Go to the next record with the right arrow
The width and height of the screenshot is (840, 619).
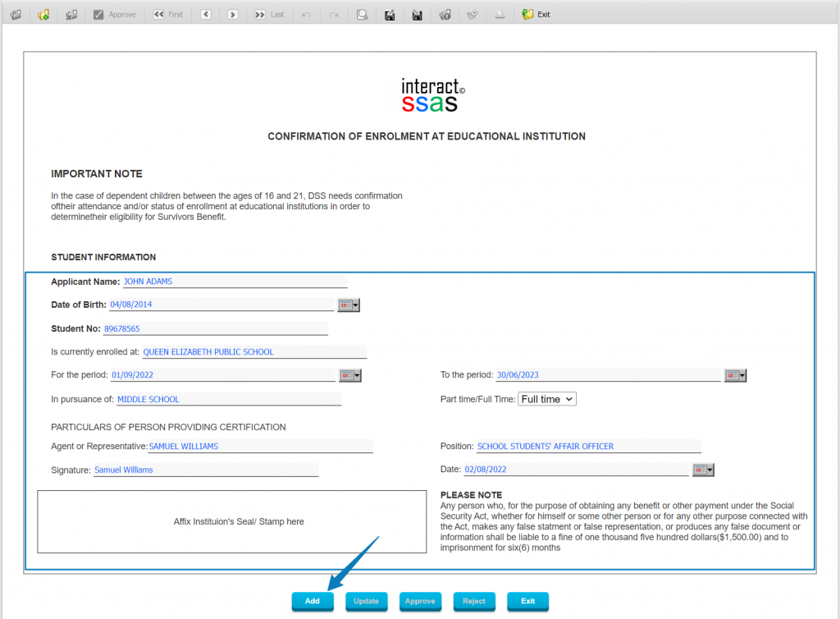click(x=232, y=15)
